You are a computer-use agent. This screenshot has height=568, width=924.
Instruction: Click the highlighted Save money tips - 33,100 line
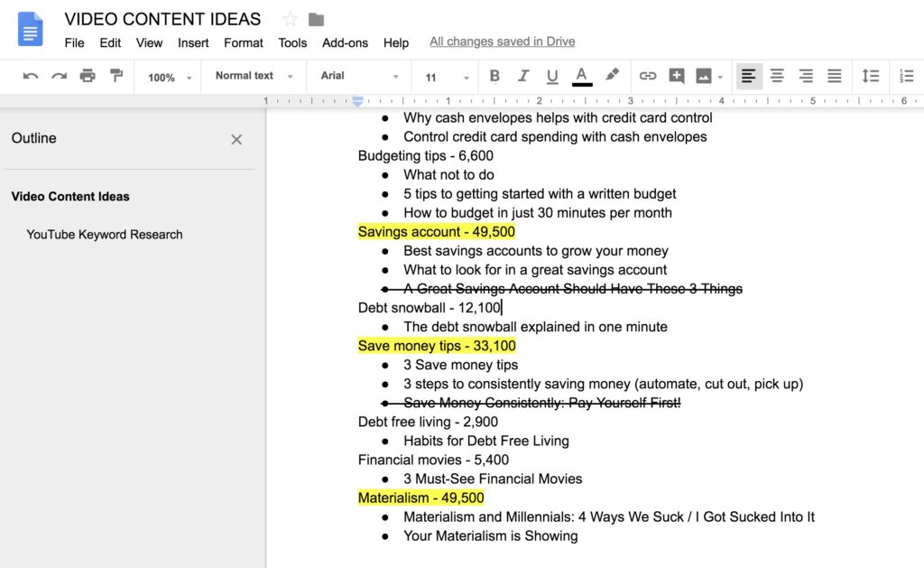[x=437, y=346]
